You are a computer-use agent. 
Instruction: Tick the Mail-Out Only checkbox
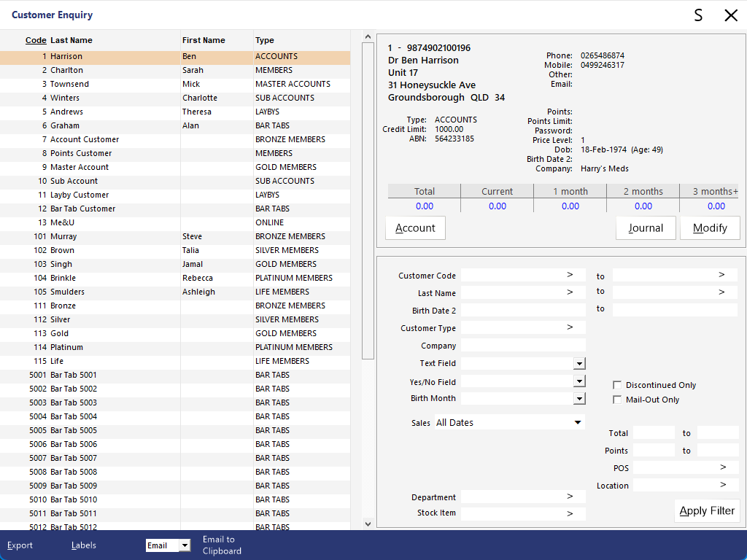(x=618, y=400)
